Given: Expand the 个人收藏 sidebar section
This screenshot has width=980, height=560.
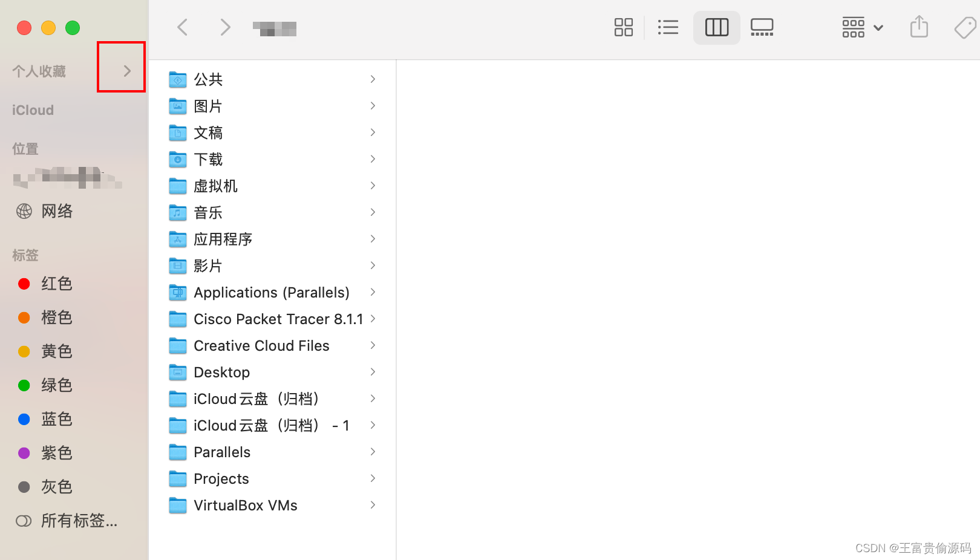Looking at the screenshot, I should [127, 71].
